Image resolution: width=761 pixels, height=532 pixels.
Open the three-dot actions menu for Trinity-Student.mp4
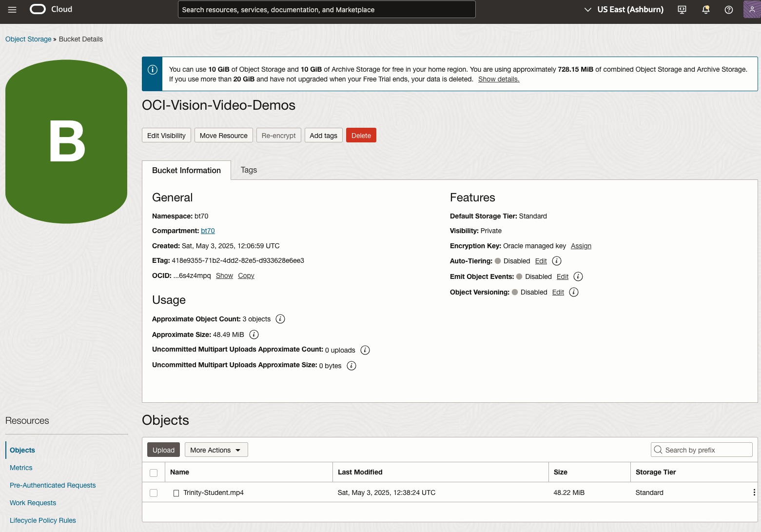(754, 493)
